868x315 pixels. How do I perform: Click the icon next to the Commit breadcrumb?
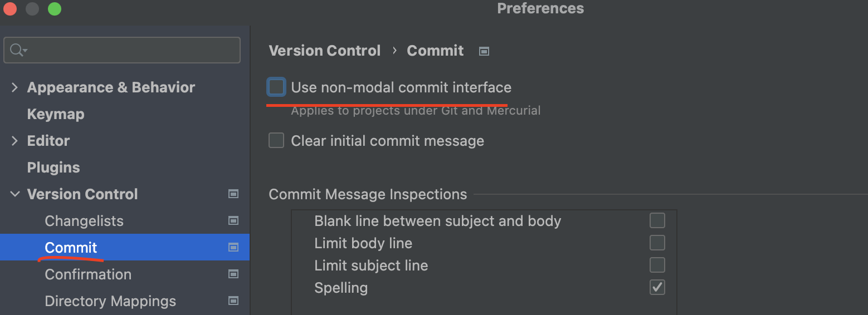click(484, 51)
